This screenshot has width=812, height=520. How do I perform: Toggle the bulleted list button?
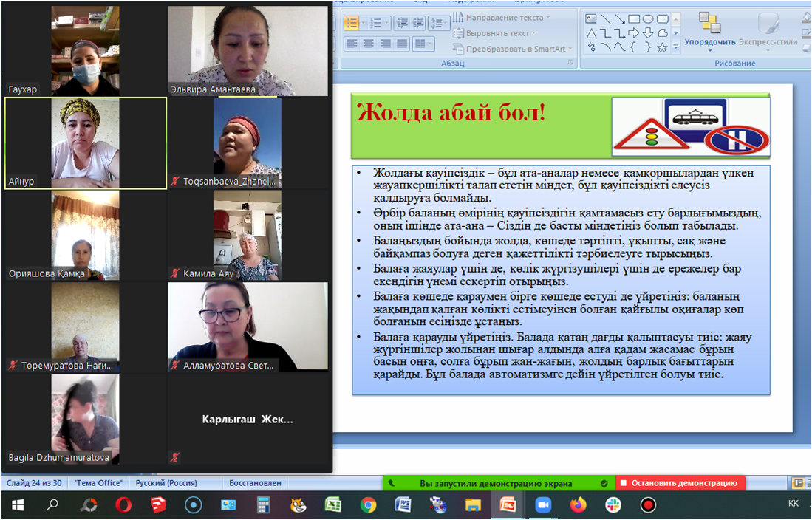point(353,23)
